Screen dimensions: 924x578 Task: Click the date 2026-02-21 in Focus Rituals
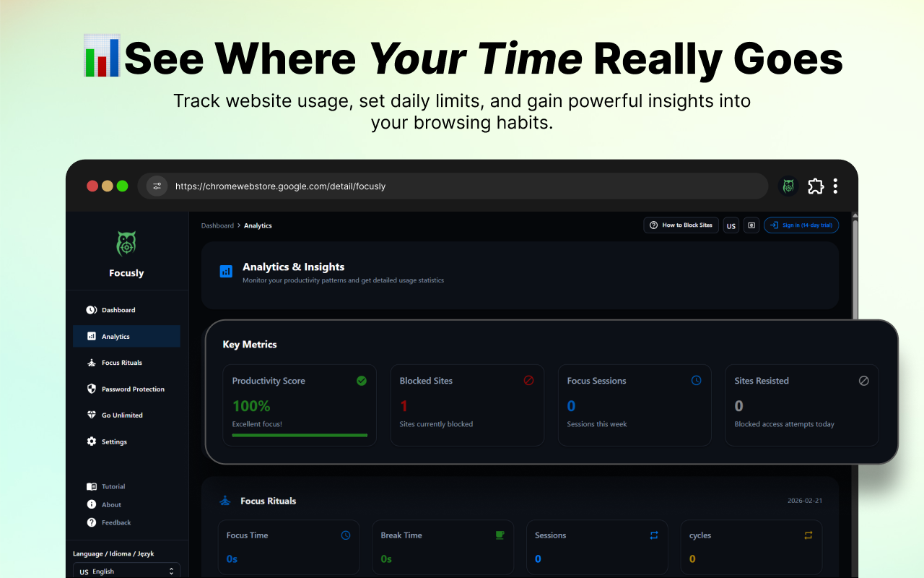[805, 501]
